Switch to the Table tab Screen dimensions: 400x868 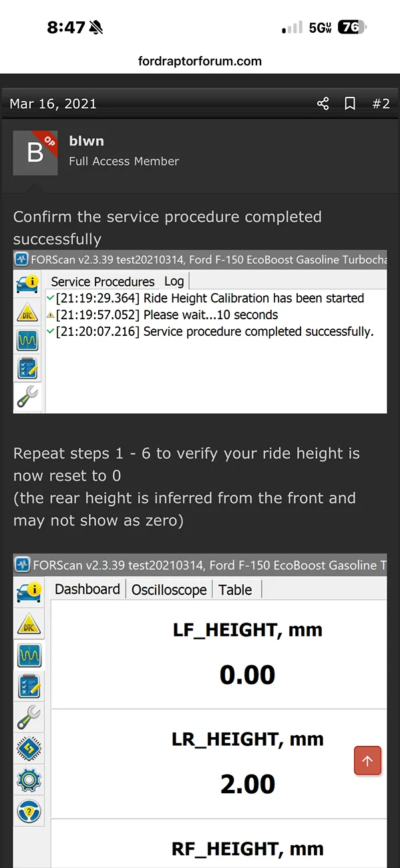235,590
